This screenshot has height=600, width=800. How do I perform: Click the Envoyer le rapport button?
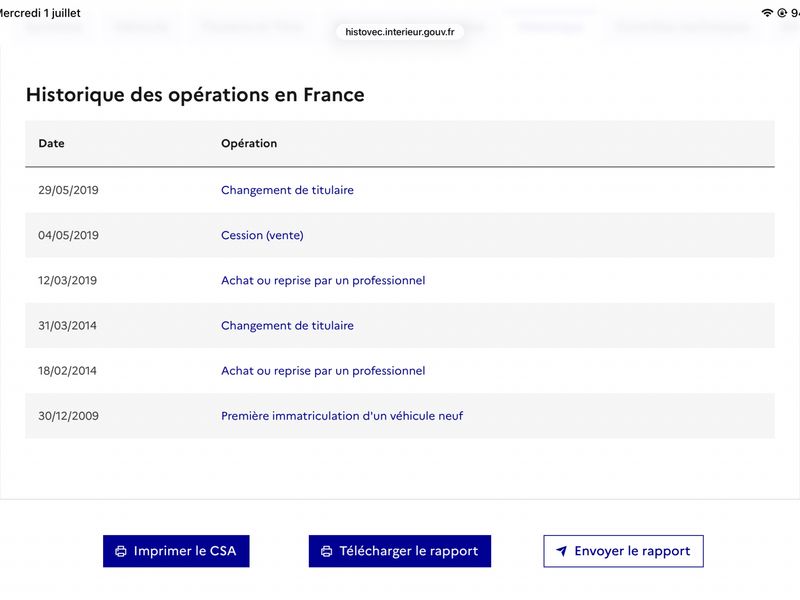coord(623,551)
